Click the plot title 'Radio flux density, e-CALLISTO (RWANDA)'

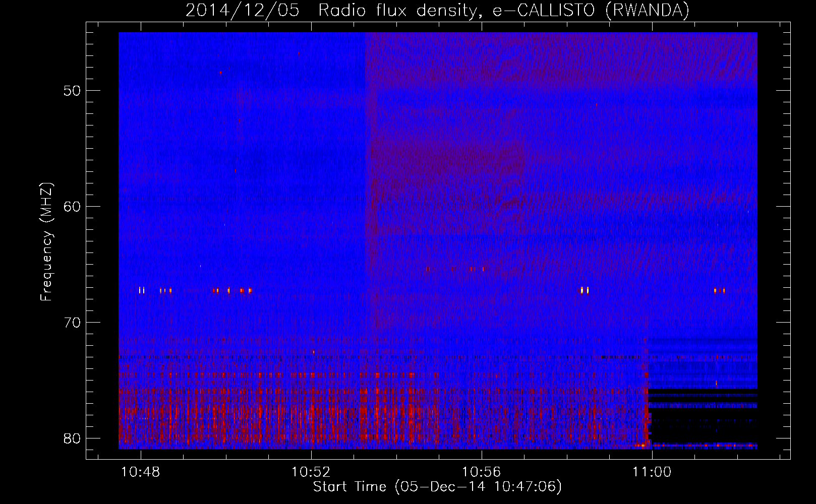click(x=504, y=11)
